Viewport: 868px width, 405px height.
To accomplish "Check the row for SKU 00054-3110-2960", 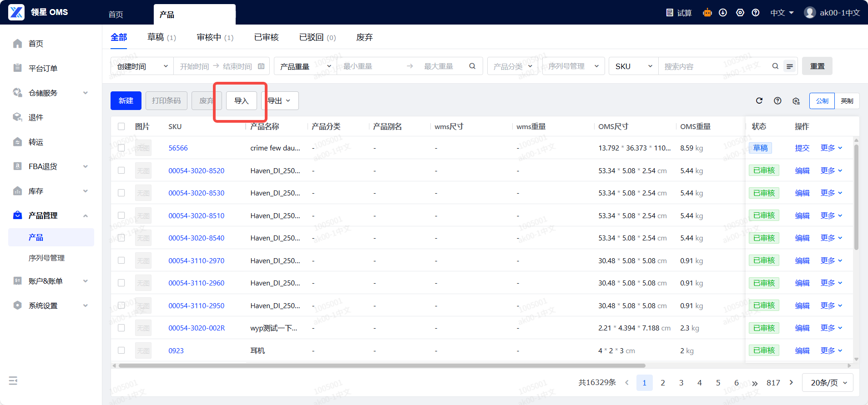I will pos(121,283).
